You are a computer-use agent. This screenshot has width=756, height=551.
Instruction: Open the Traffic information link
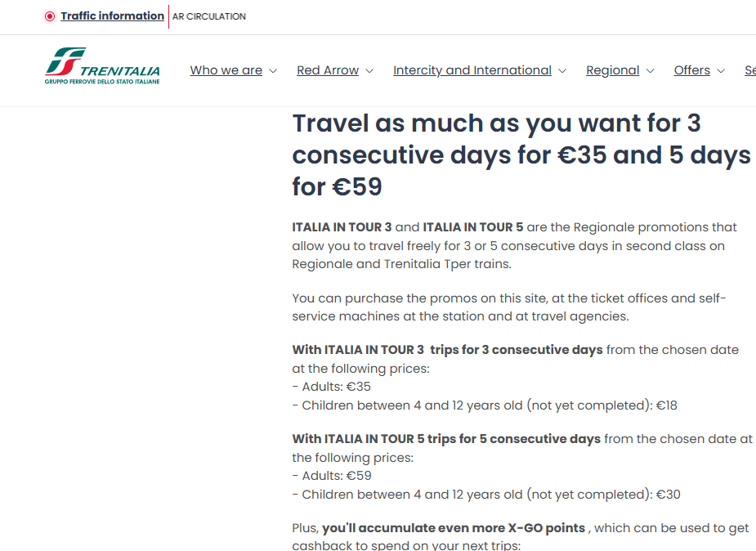pyautogui.click(x=112, y=16)
